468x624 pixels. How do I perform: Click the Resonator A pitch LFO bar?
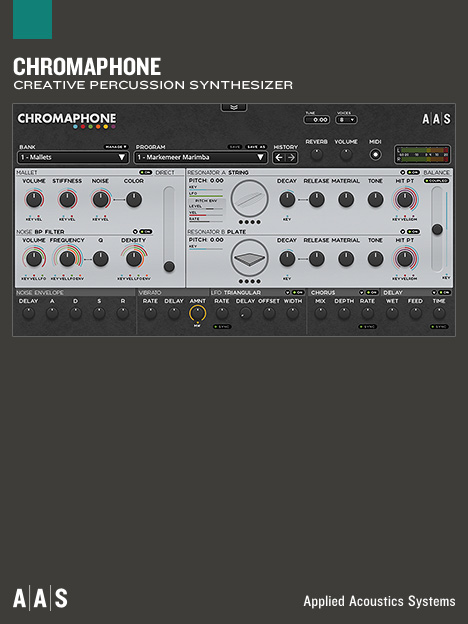[206, 195]
